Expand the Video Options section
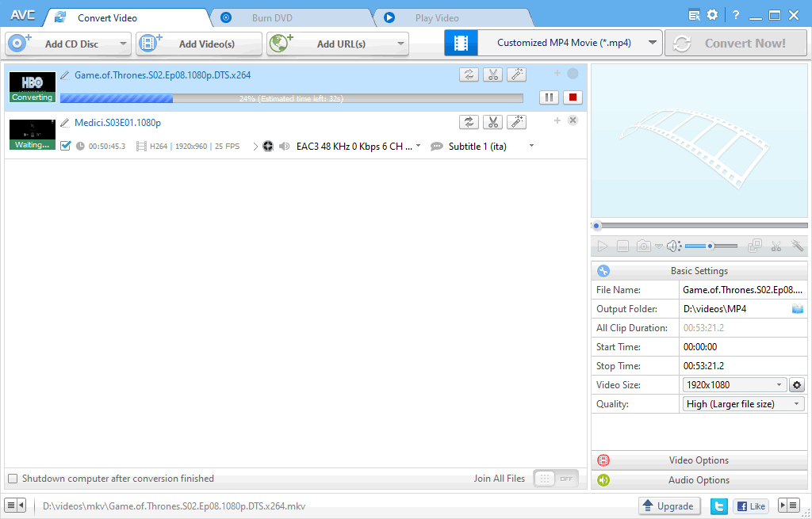Screen dimensions: 812x519 (x=699, y=460)
